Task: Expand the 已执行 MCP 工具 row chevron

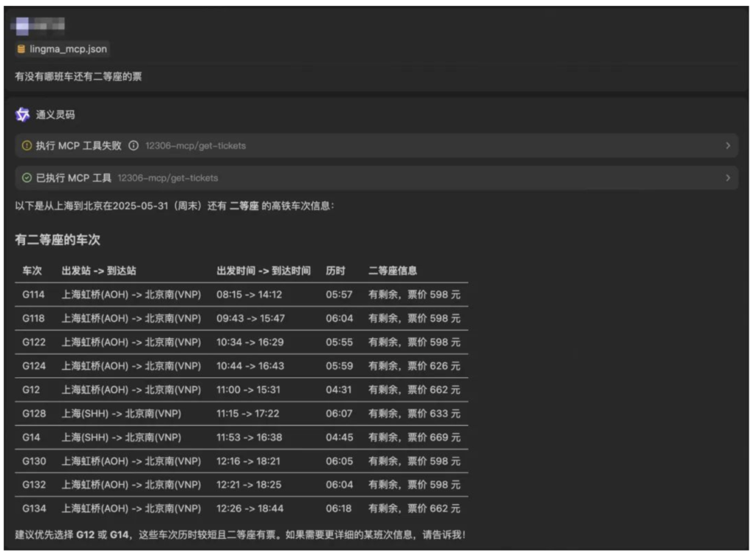Action: (728, 178)
